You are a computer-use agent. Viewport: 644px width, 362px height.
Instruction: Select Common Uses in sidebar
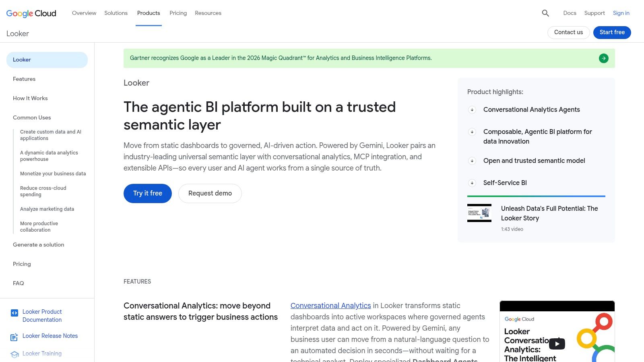pos(32,118)
